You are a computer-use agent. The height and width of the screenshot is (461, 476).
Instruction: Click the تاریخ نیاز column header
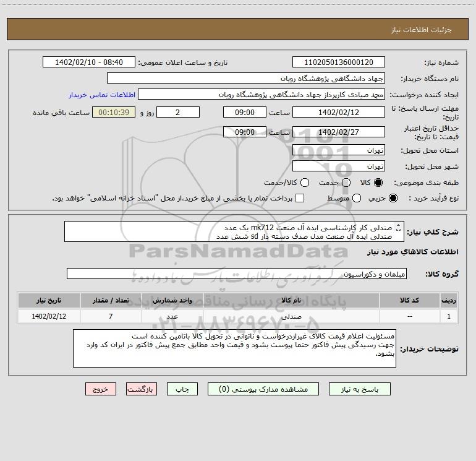click(x=49, y=300)
